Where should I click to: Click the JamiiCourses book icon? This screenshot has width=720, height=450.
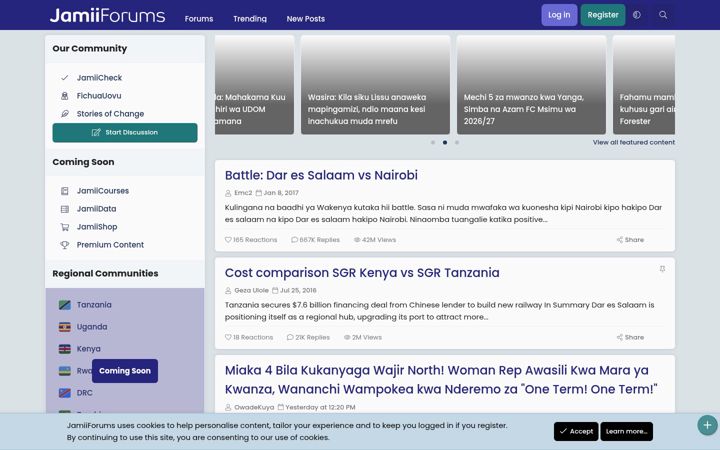pyautogui.click(x=64, y=191)
